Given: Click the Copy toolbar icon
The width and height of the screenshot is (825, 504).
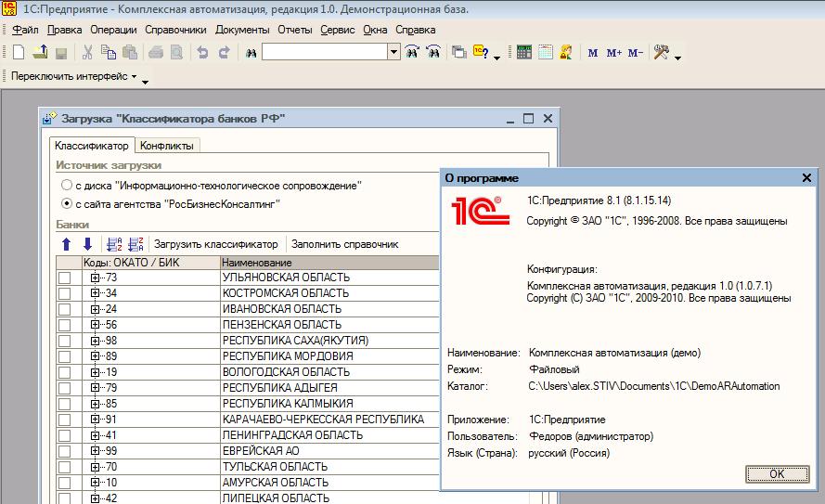Looking at the screenshot, I should [109, 52].
